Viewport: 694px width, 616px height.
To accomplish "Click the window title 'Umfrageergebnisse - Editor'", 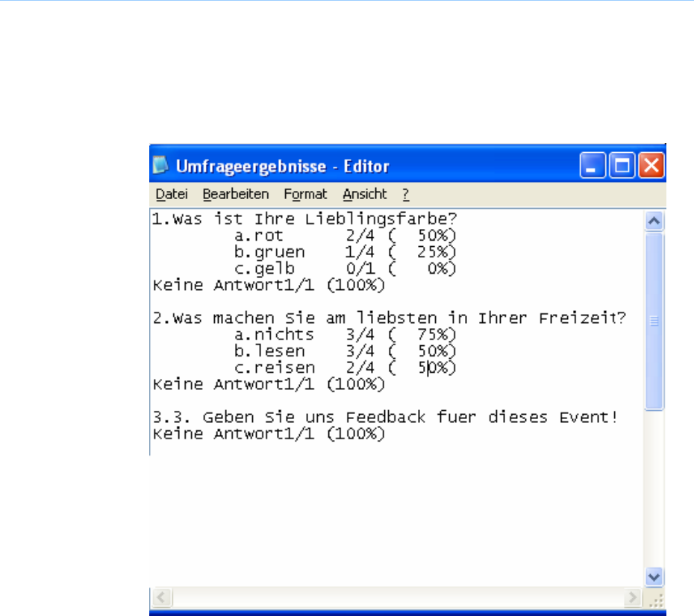I will click(282, 166).
